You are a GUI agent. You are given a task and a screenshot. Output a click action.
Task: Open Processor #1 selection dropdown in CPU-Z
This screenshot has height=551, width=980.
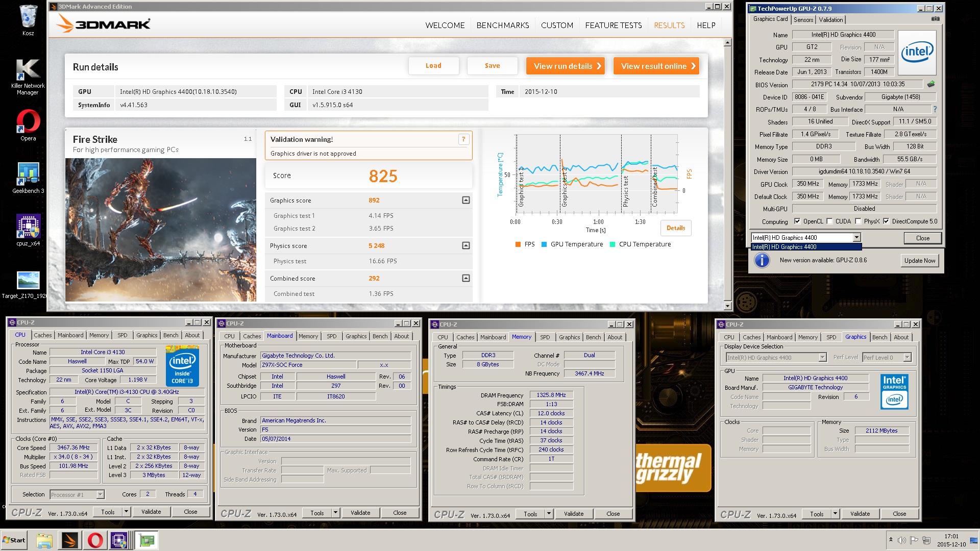(x=100, y=494)
